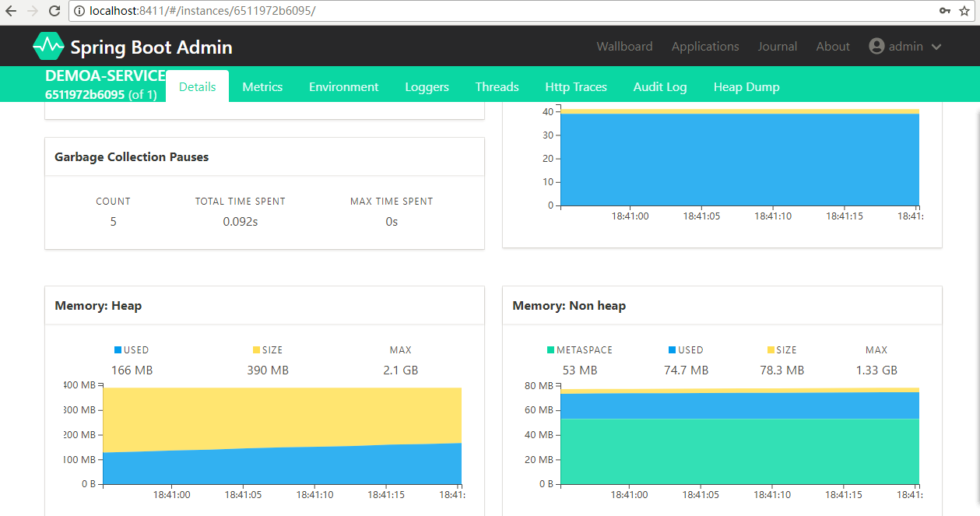980x516 pixels.
Task: Click heap used value 166 MB
Action: (132, 370)
